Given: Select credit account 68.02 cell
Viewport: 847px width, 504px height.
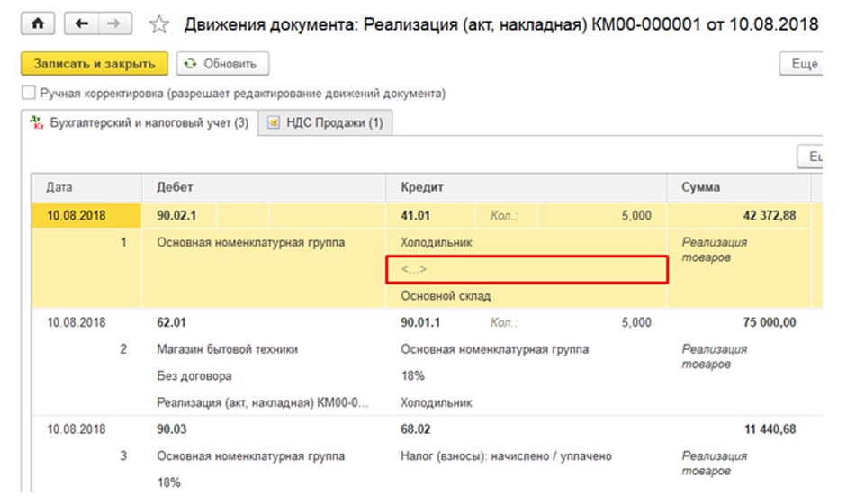Looking at the screenshot, I should 415,429.
